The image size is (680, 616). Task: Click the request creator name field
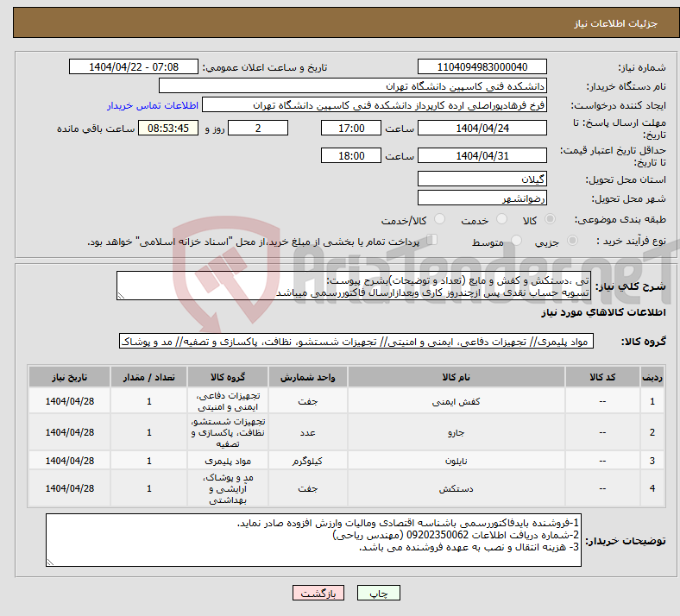375,105
